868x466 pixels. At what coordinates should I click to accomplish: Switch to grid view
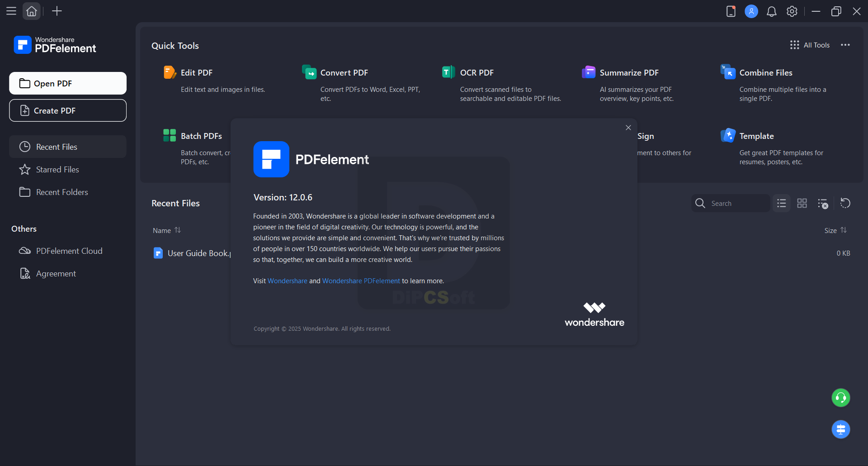click(x=802, y=203)
